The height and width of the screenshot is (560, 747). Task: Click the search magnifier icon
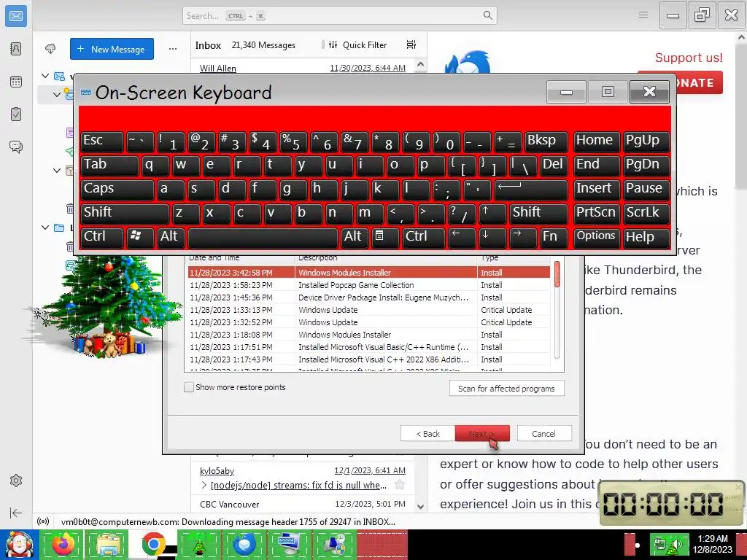click(487, 15)
